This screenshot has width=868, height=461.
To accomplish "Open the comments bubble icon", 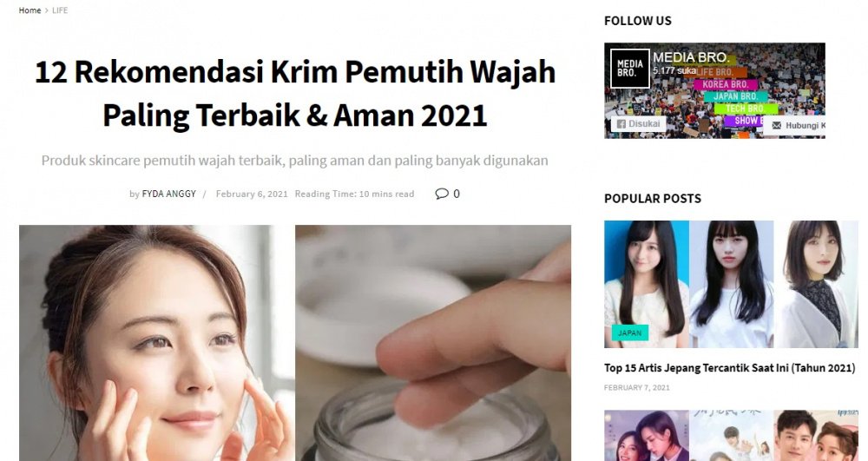I will pos(441,194).
